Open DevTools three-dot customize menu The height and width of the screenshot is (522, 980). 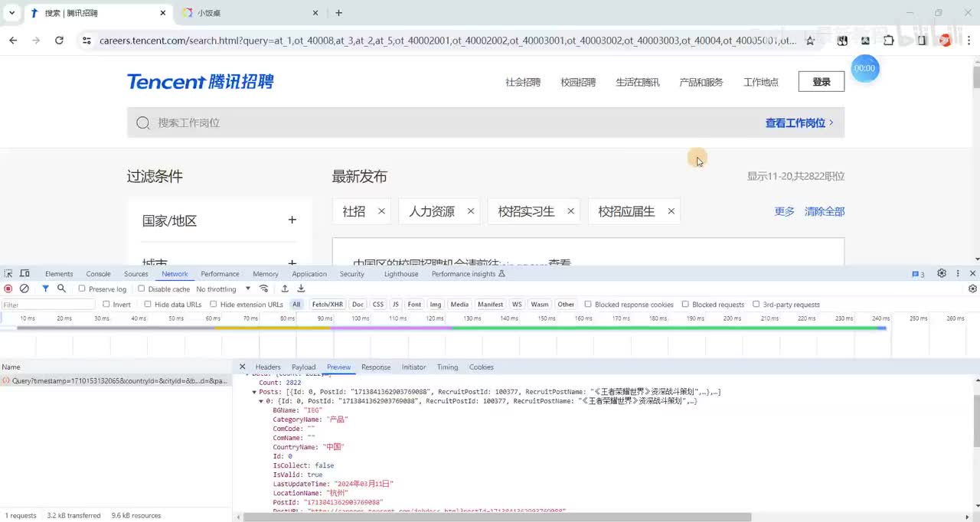pos(958,273)
